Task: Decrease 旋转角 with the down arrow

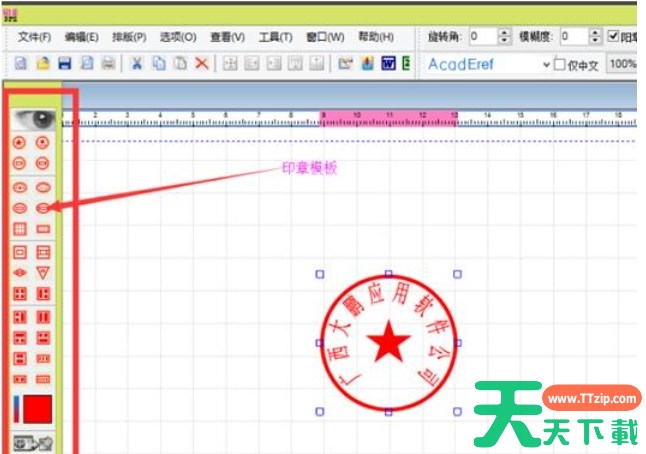Action: (x=504, y=40)
